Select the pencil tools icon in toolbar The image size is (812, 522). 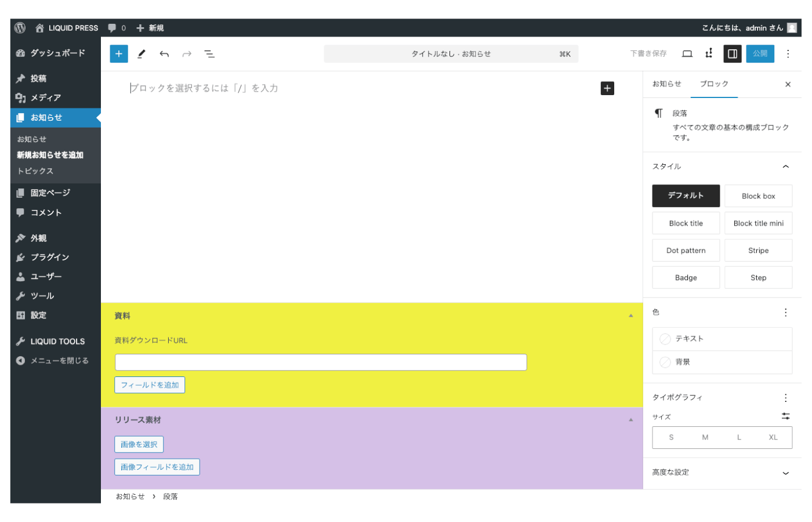(x=142, y=54)
